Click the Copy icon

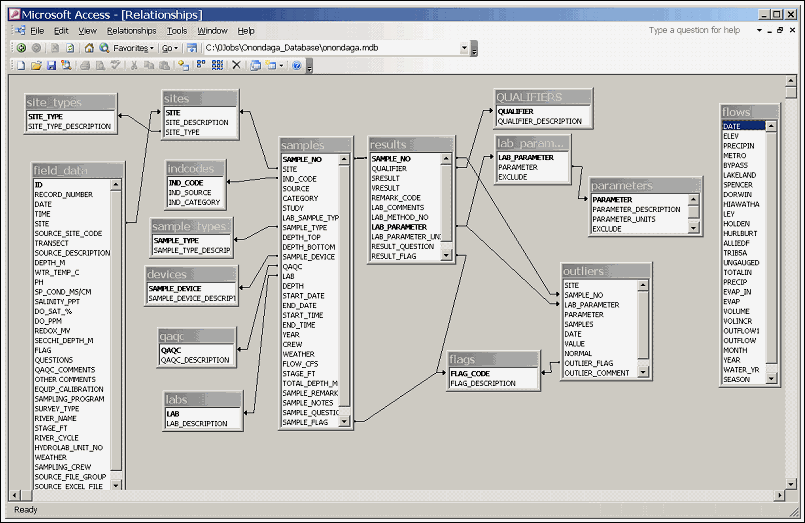149,65
